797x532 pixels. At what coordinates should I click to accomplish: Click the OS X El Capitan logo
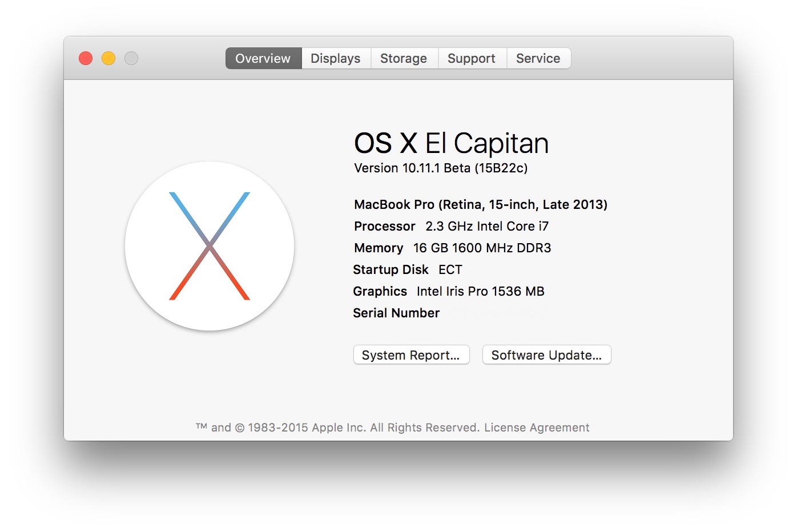pos(210,246)
